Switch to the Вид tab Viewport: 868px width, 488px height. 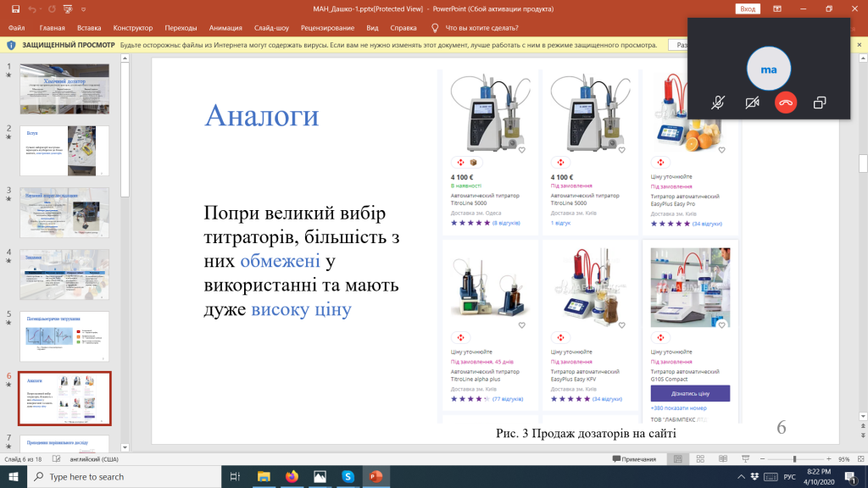[x=373, y=28]
